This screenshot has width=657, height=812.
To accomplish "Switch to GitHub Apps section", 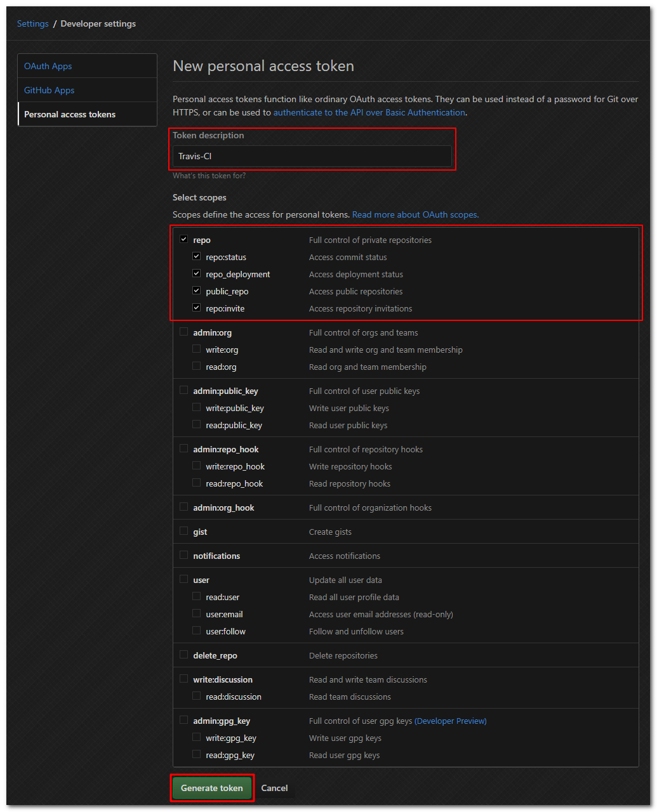I will (50, 90).
